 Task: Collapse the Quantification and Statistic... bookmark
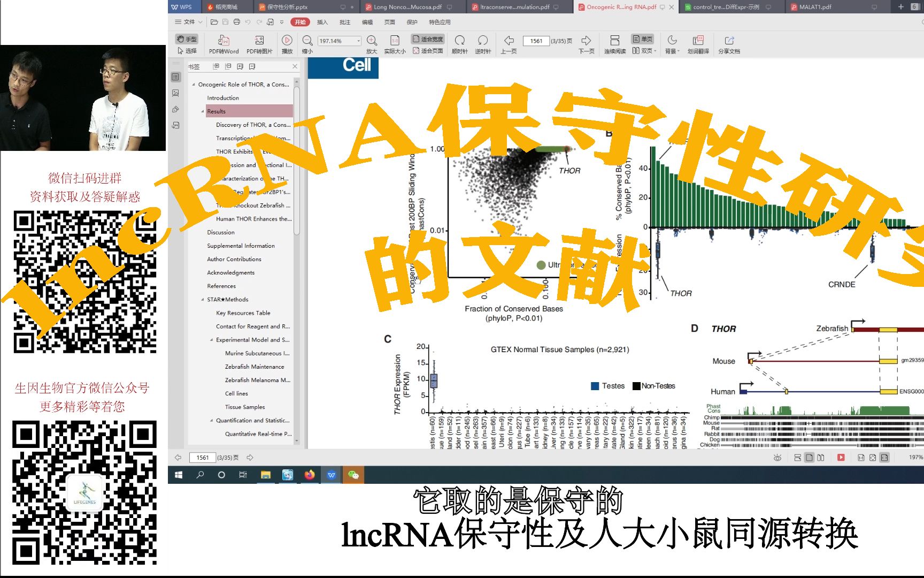pos(212,421)
